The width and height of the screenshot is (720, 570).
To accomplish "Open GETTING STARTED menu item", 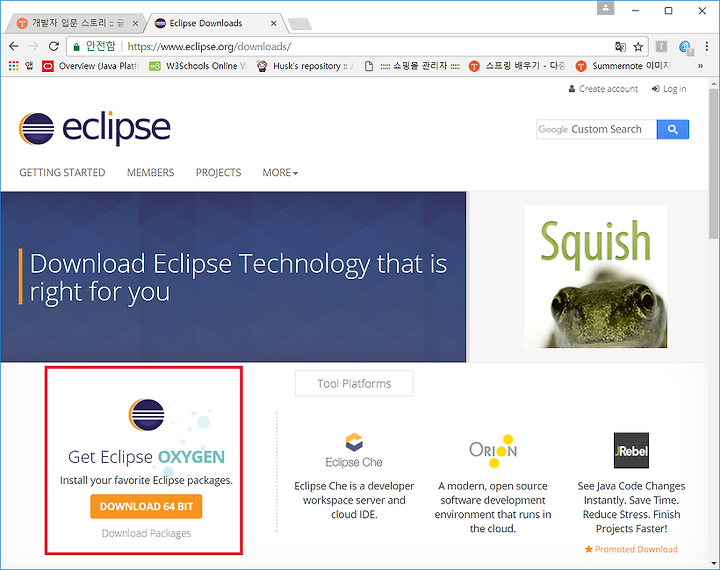I will (62, 172).
